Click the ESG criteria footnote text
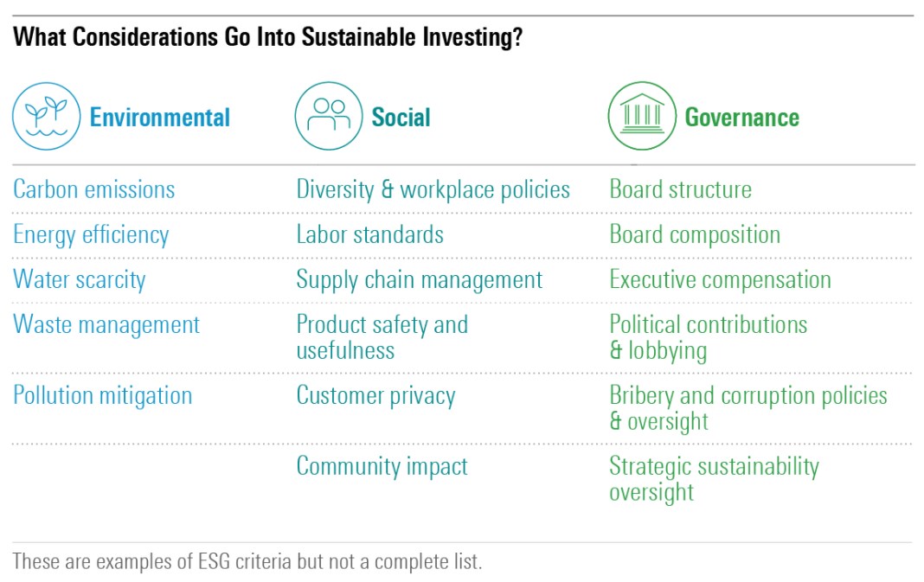This screenshot has height=582, width=924. tap(247, 560)
